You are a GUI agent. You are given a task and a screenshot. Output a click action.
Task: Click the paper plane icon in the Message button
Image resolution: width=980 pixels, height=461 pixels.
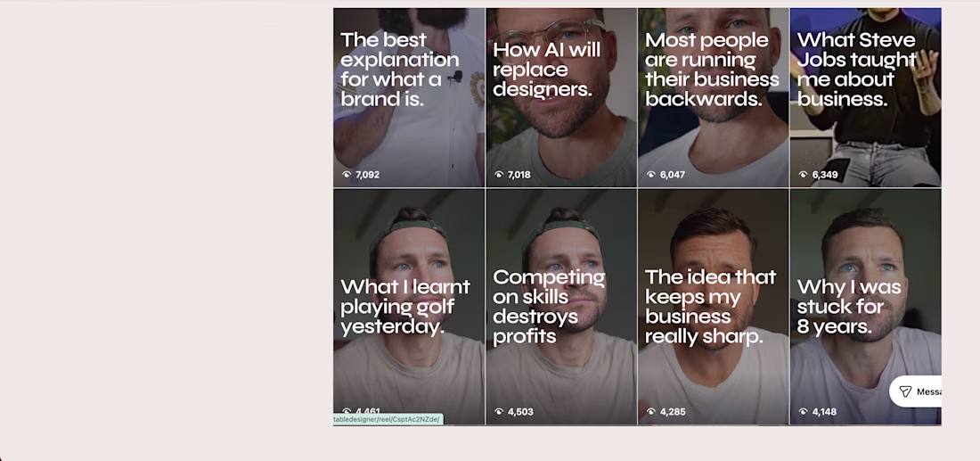[x=905, y=391]
